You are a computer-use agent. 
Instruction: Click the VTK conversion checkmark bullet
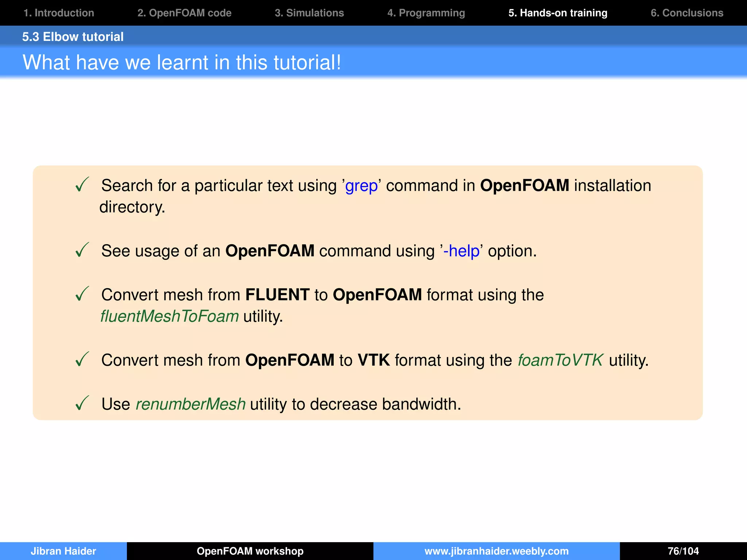[82, 359]
